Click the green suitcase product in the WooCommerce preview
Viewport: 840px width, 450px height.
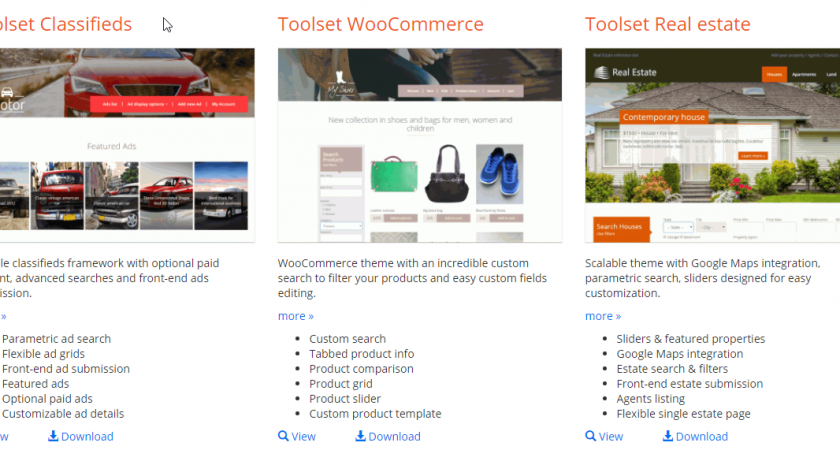coord(394,174)
